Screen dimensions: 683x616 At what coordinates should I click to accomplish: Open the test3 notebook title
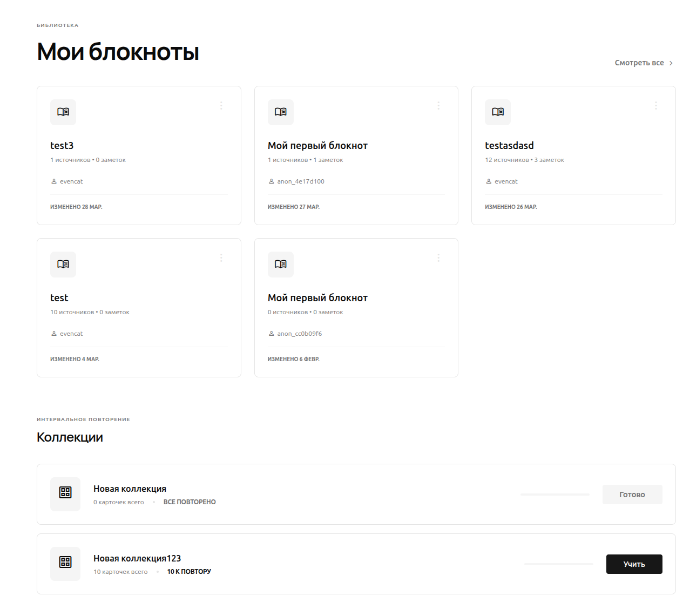[x=62, y=146]
